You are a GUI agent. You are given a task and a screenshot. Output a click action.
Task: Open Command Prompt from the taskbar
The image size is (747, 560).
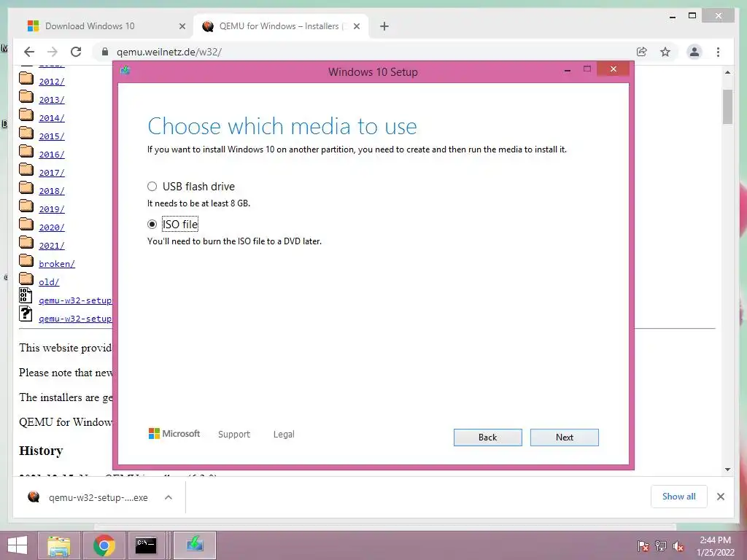146,545
